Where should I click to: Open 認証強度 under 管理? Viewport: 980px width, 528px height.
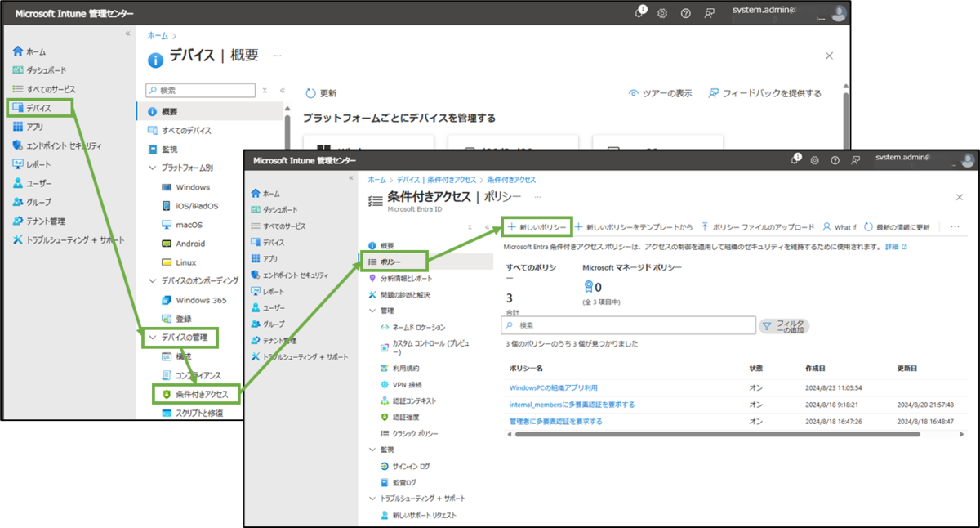point(400,417)
